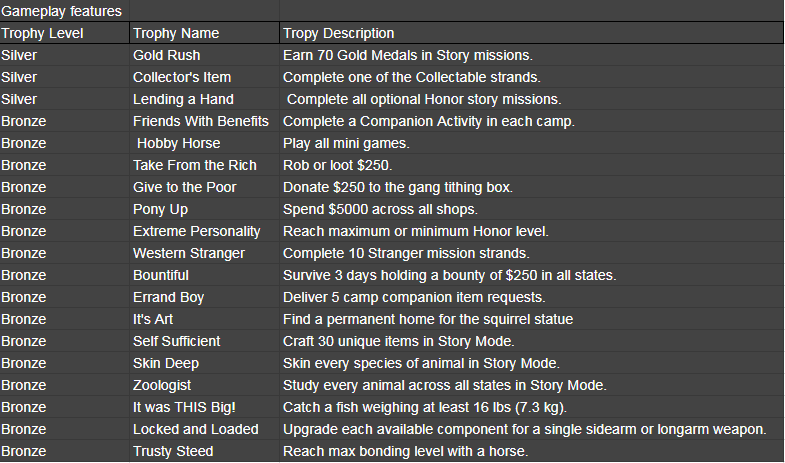Select the 'Gold Rush' trophy name cell

tap(166, 55)
